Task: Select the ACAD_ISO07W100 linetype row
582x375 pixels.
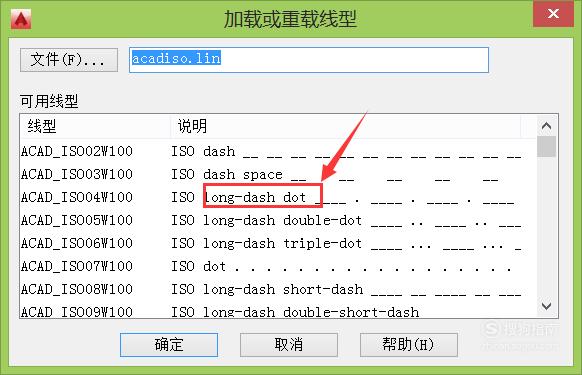Action: pos(278,267)
